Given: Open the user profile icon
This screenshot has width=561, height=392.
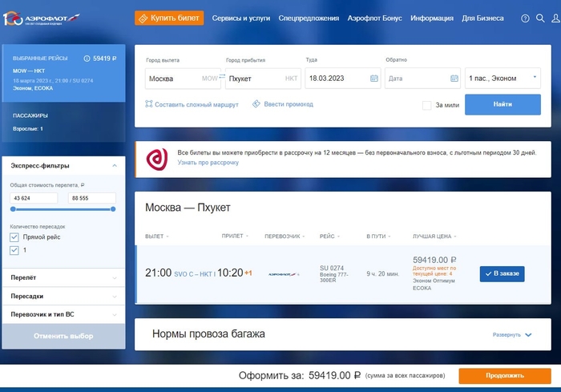Looking at the screenshot, I should pos(556,18).
